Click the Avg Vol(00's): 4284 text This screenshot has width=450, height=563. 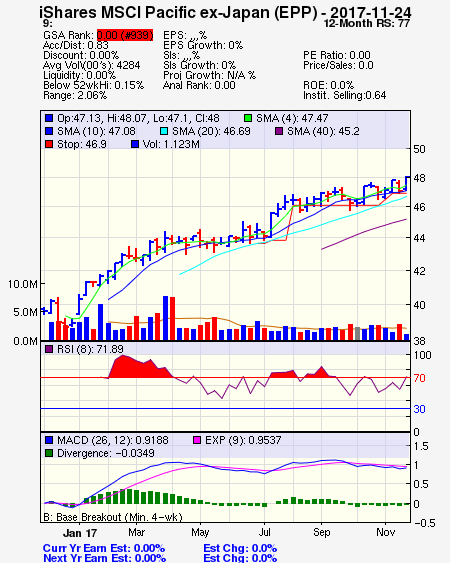(92, 65)
